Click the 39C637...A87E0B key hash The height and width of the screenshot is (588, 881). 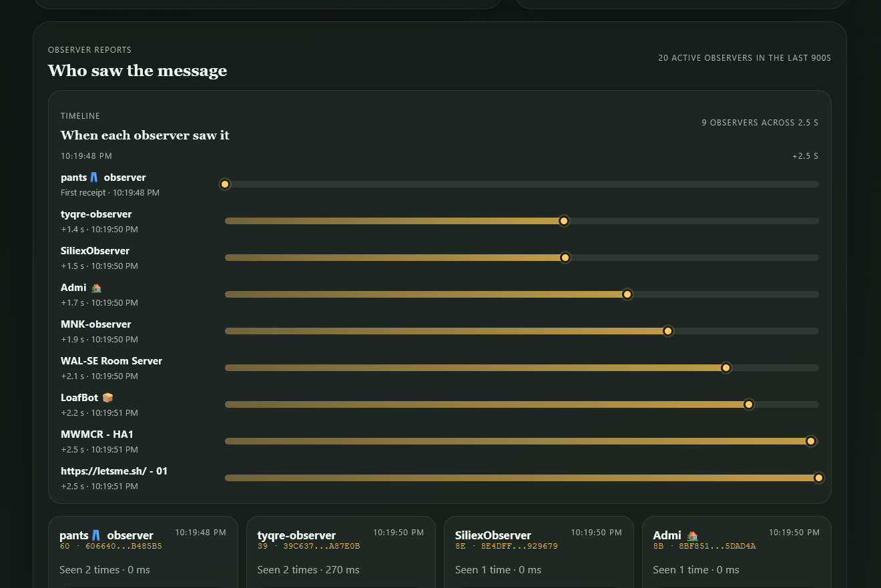[322, 546]
